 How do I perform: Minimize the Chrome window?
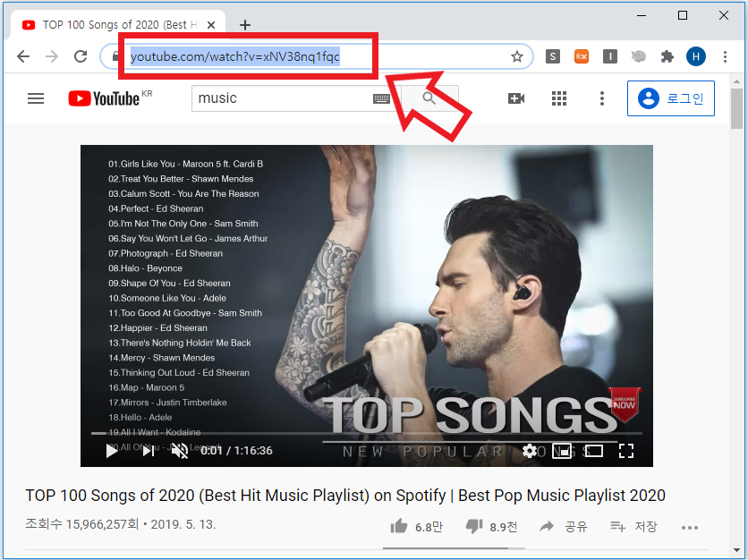point(642,15)
